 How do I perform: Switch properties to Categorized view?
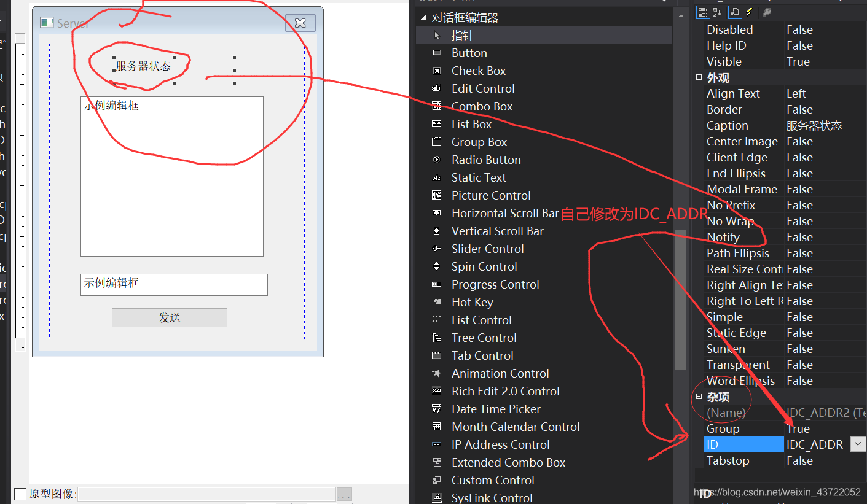[703, 12]
